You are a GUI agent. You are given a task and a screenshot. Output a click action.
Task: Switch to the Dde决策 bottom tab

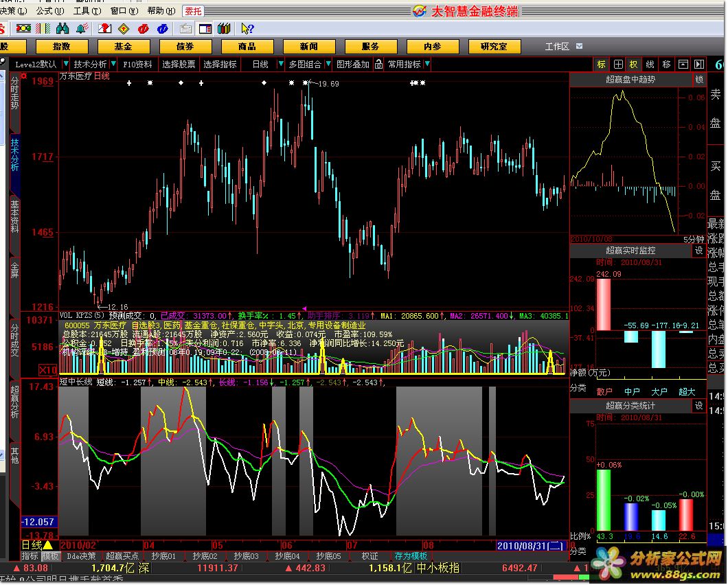[x=81, y=555]
